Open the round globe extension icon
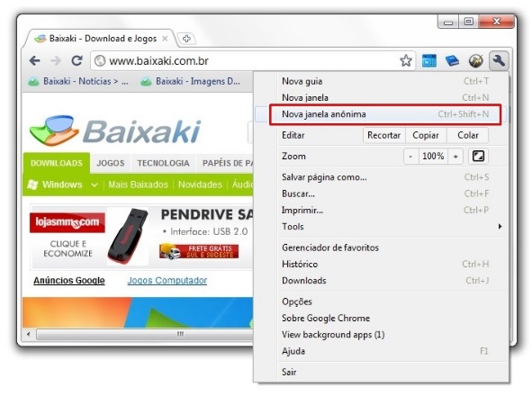The width and height of the screenshot is (532, 396). [x=475, y=61]
